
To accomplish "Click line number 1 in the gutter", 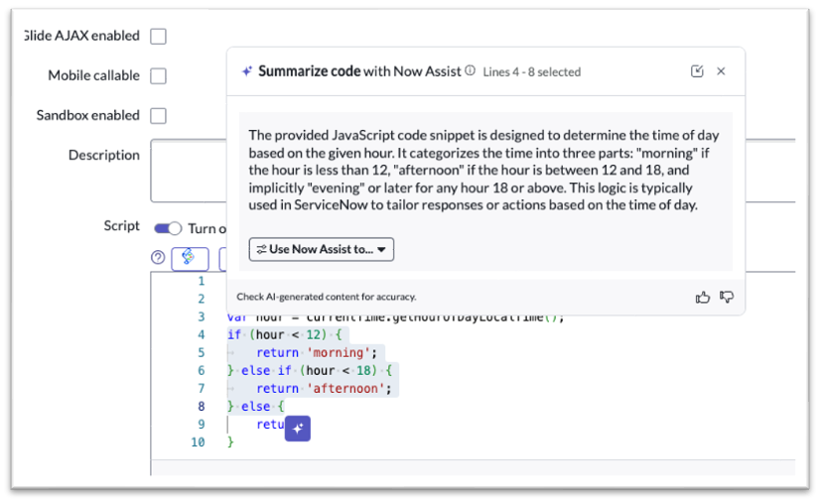I will click(202, 282).
